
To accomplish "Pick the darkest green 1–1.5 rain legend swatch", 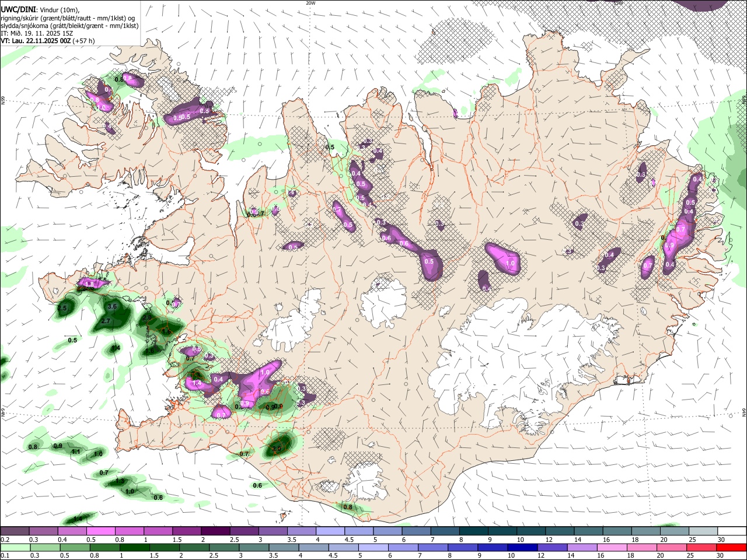I will coord(134,548).
